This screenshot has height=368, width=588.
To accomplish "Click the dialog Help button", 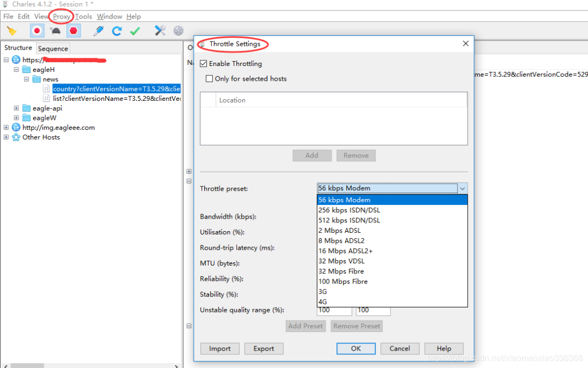I will click(444, 348).
